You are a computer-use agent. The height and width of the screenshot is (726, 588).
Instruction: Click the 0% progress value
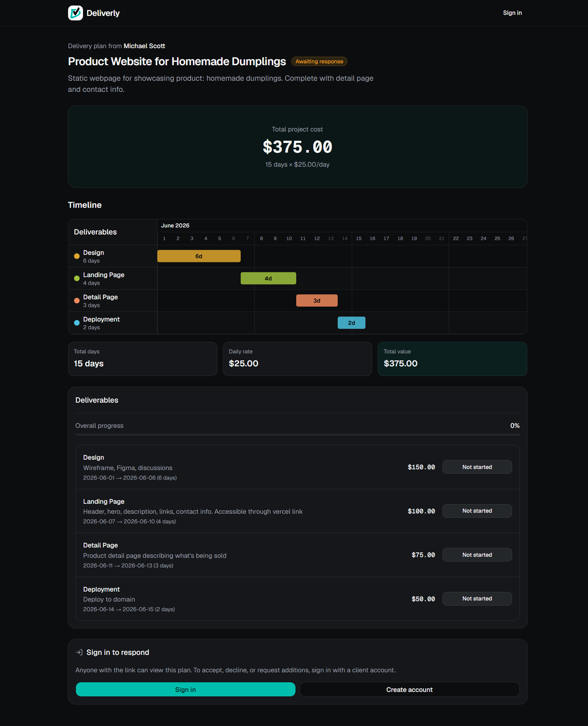pyautogui.click(x=515, y=426)
